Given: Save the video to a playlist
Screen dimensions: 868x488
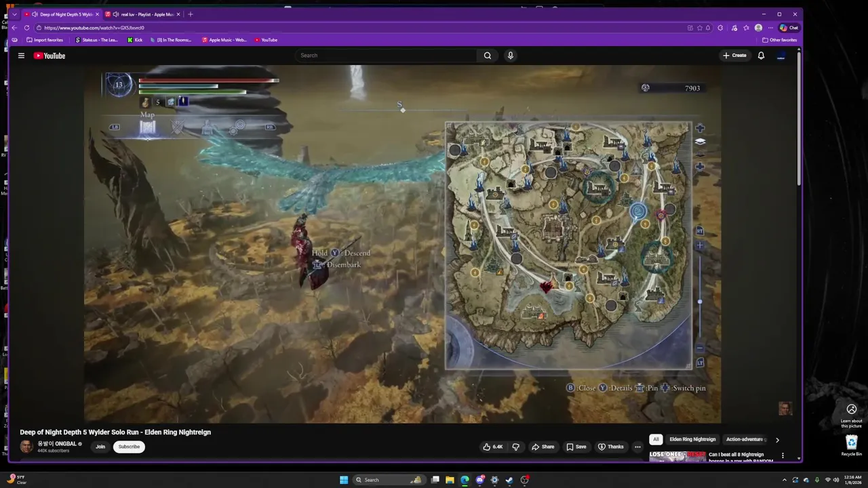Looking at the screenshot, I should point(576,447).
